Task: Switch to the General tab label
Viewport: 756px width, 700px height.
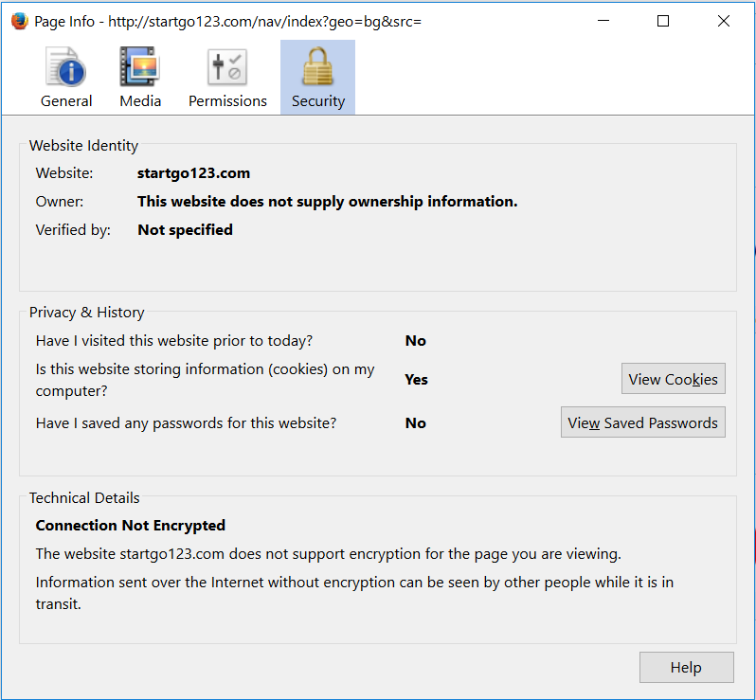Action: [66, 101]
